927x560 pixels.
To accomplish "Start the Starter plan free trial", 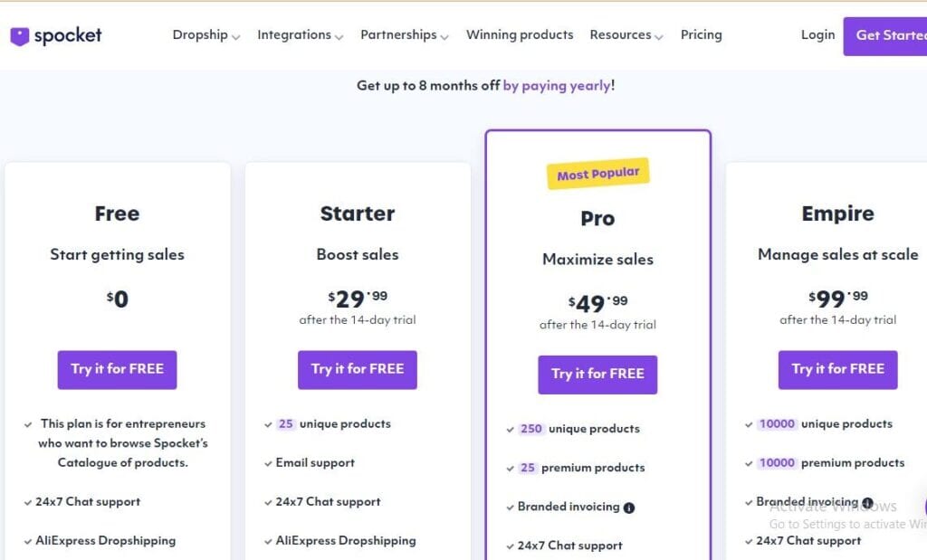I will (x=357, y=370).
